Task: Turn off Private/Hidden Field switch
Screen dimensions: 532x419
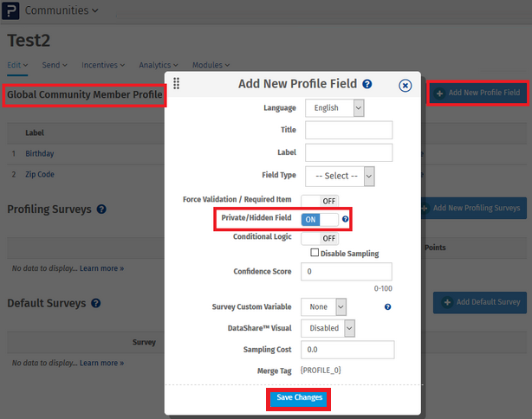Action: click(x=320, y=219)
